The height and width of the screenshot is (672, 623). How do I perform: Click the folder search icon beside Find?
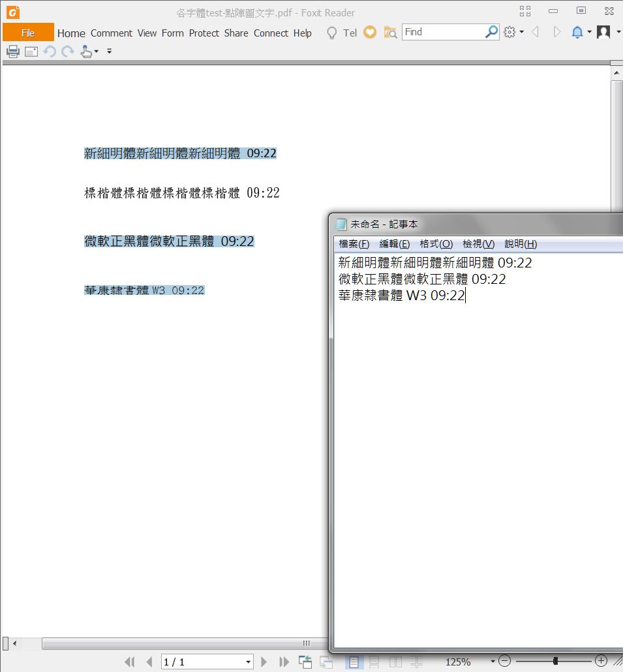(x=390, y=33)
